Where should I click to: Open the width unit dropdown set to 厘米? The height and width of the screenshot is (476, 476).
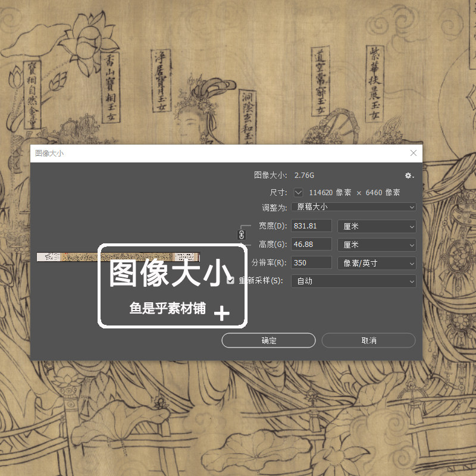376,226
